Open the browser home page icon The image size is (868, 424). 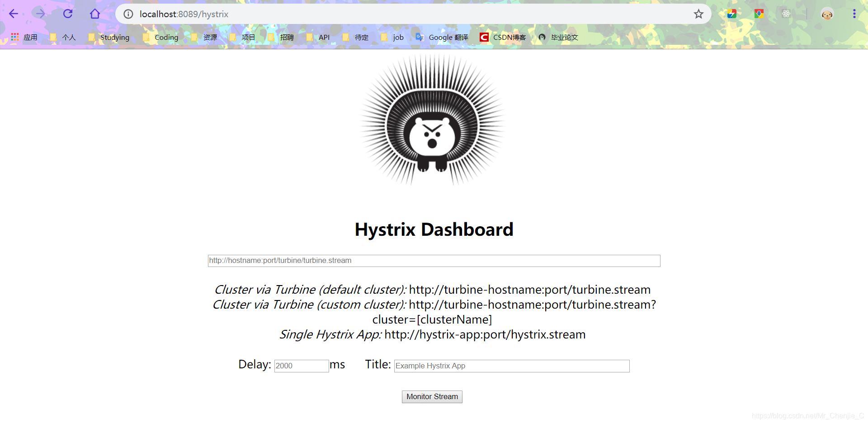(95, 14)
